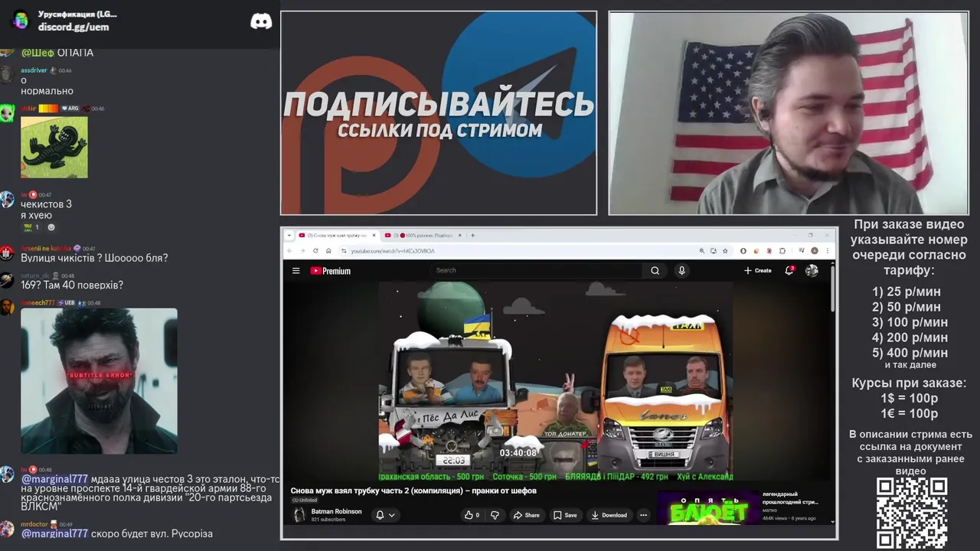The image size is (980, 551).
Task: Click the Create button on YouTube
Action: click(x=757, y=270)
